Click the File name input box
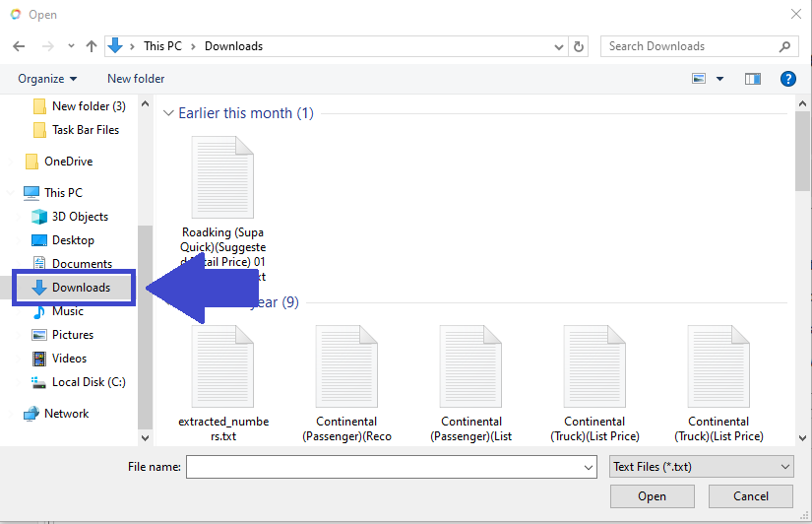Screen dimensions: 812x524 tap(384, 467)
